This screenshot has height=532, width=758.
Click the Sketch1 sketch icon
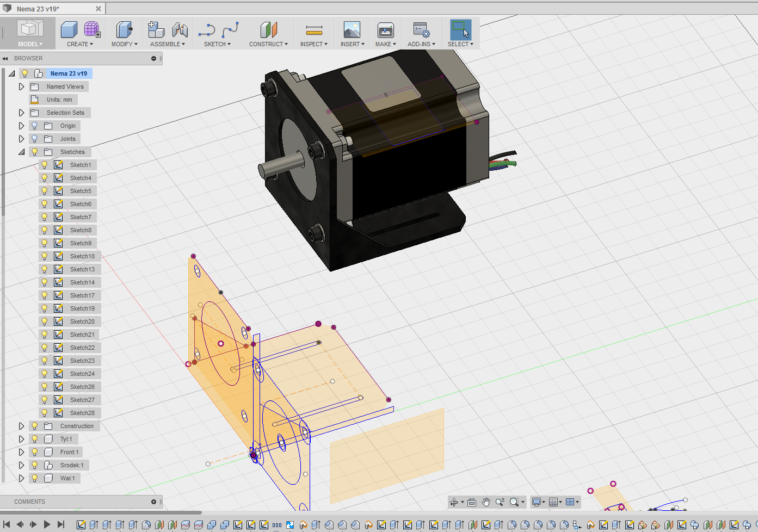58,165
